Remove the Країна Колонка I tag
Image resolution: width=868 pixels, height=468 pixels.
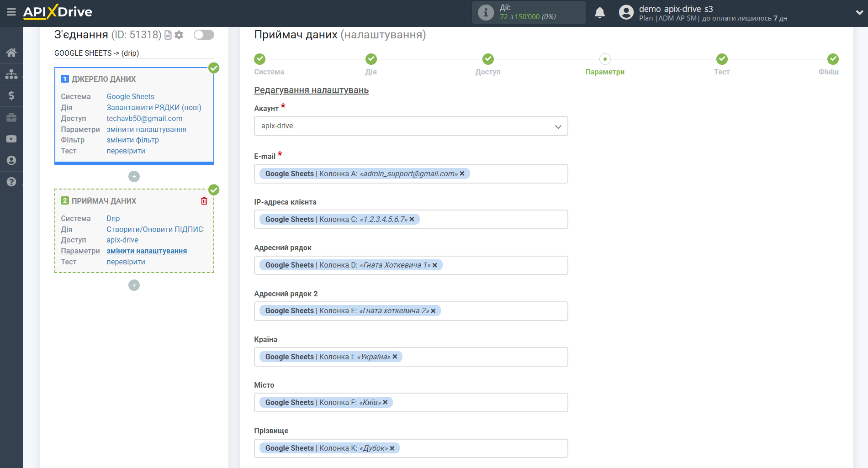[x=395, y=357]
